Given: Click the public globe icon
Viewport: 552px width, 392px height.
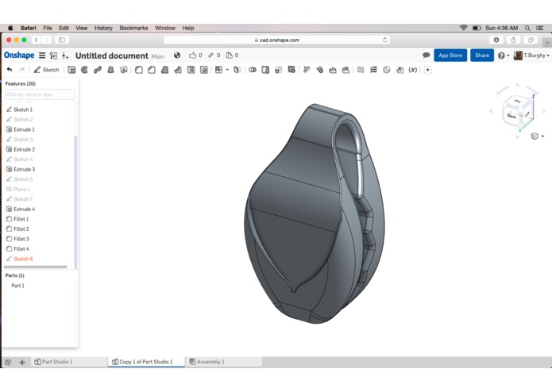Looking at the screenshot, I should [177, 56].
